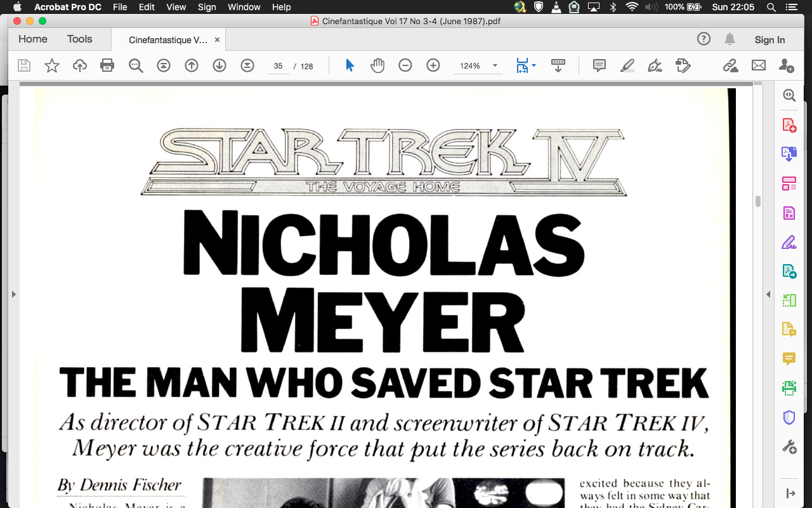This screenshot has width=812, height=508.
Task: Open the scrolling mode keyboard icon
Action: coord(558,65)
